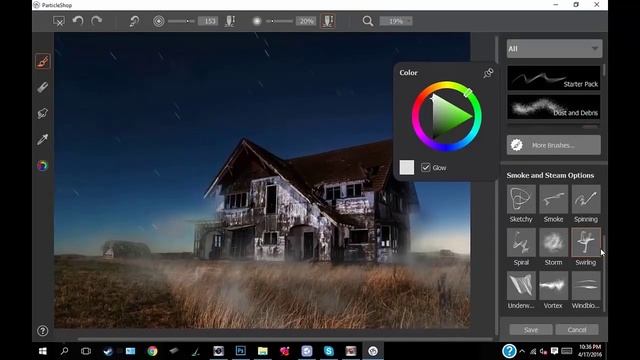Image resolution: width=640 pixels, height=360 pixels.
Task: Choose the Spiral brush variant
Action: (x=521, y=242)
